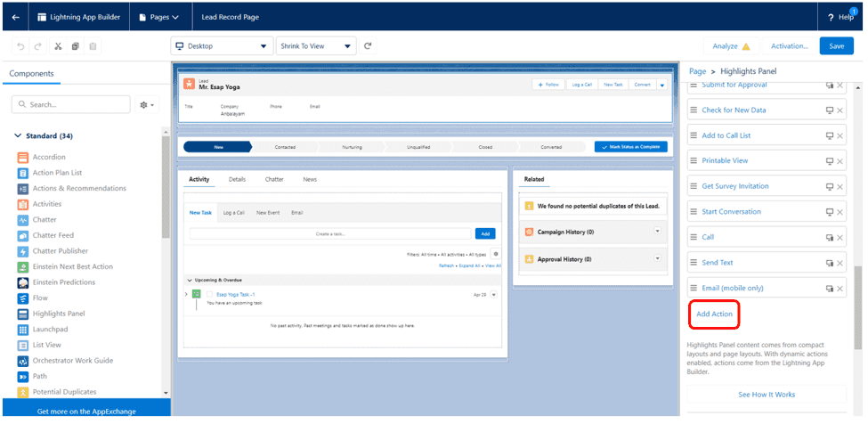Screen dimensions: 868x424
Task: Switch to the Chatter tab
Action: 274,179
